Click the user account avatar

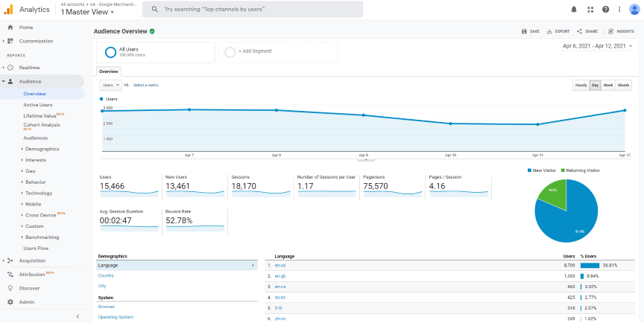pos(634,9)
